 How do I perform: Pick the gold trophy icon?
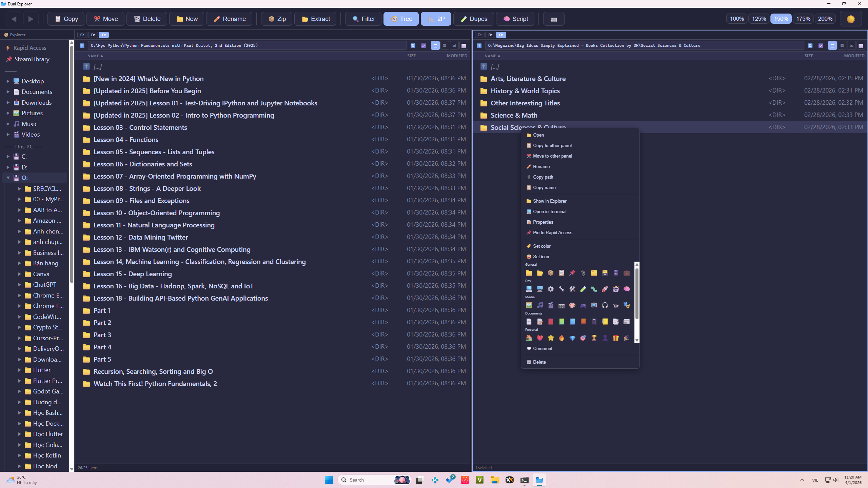tap(594, 338)
